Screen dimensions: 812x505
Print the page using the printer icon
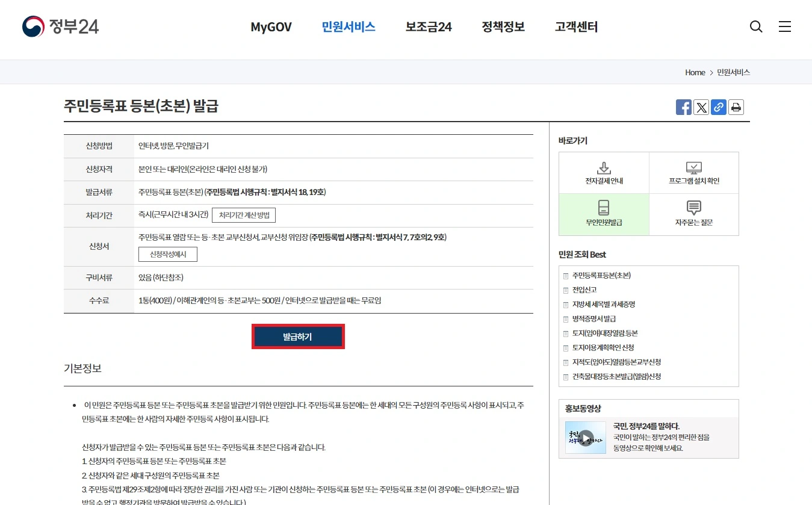pos(736,107)
